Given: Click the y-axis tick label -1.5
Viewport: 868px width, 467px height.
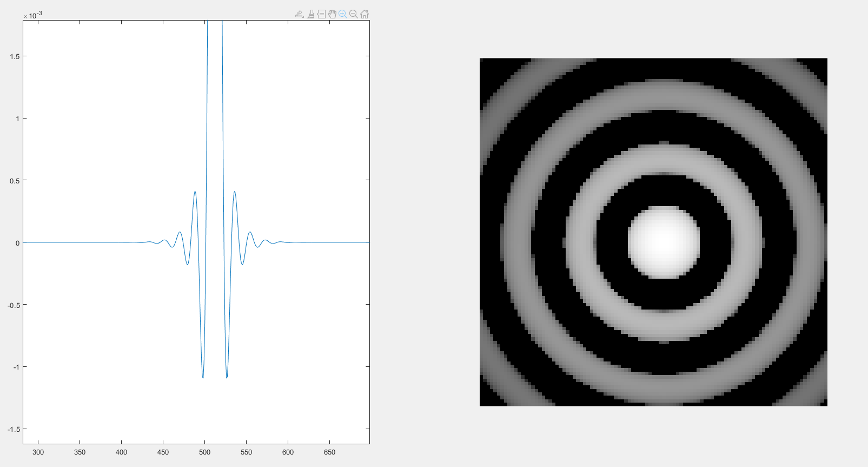Looking at the screenshot, I should point(14,430).
